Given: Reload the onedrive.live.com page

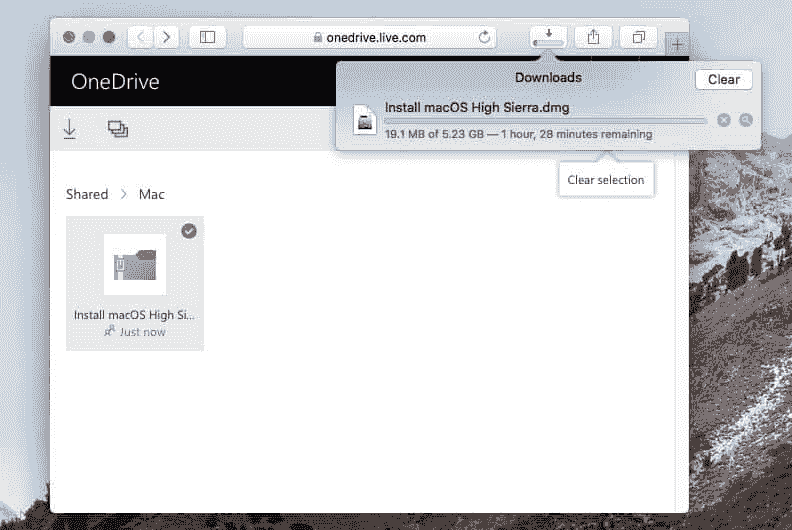Looking at the screenshot, I should point(484,37).
